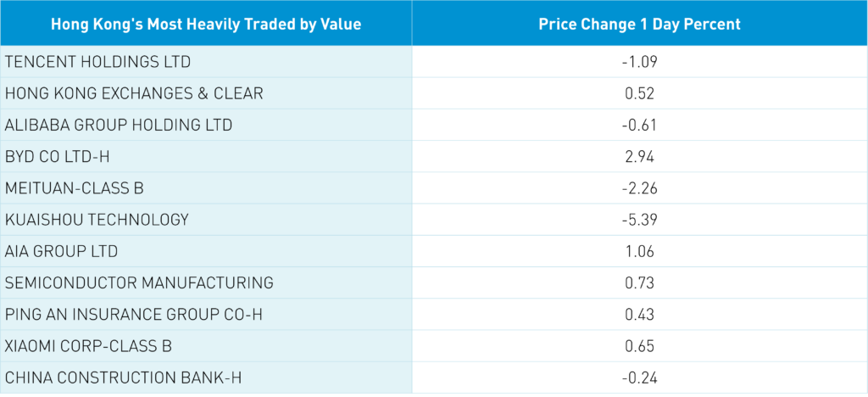Screen dimensions: 868x397
Task: Click the 'Price Change 1 Day Percent' header
Action: 639,24
